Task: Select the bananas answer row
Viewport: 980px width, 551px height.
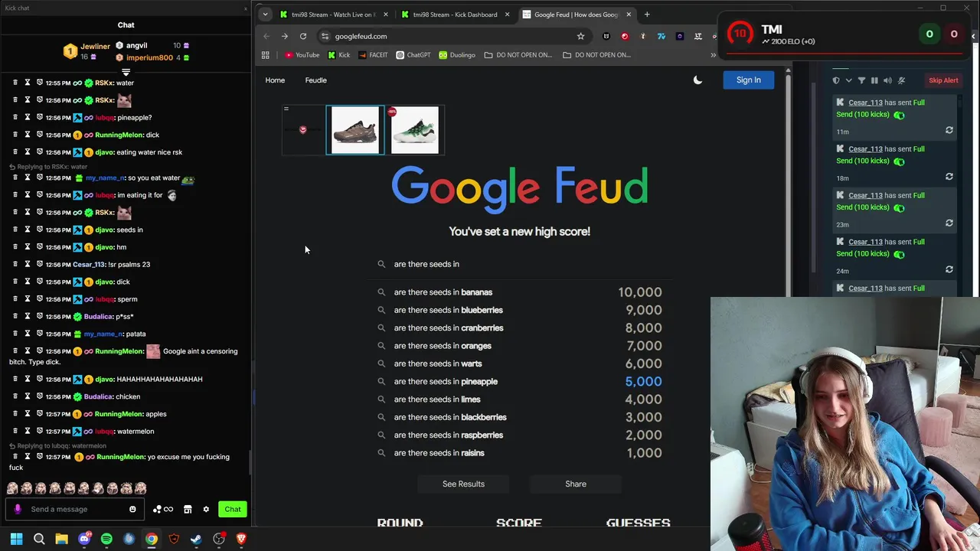Action: (x=519, y=292)
